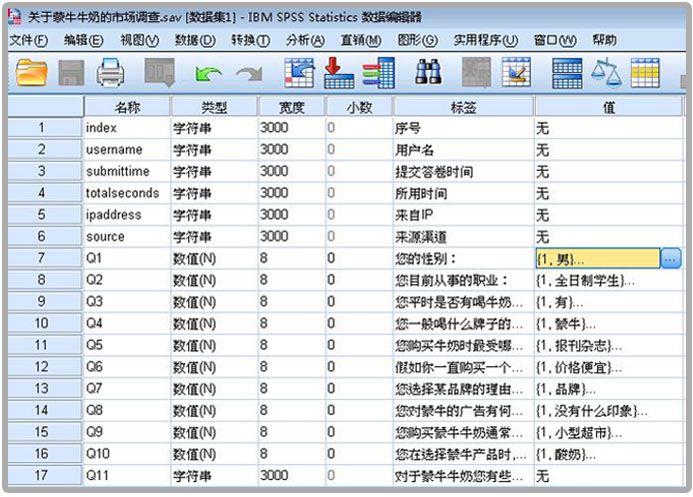Open the Recall recent dialogs icon
Screen dimensions: 693x497
coord(160,72)
